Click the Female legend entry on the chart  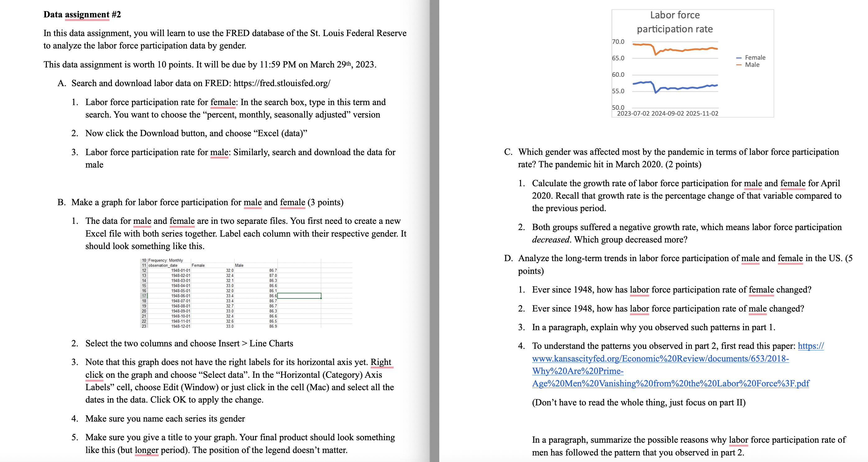756,58
